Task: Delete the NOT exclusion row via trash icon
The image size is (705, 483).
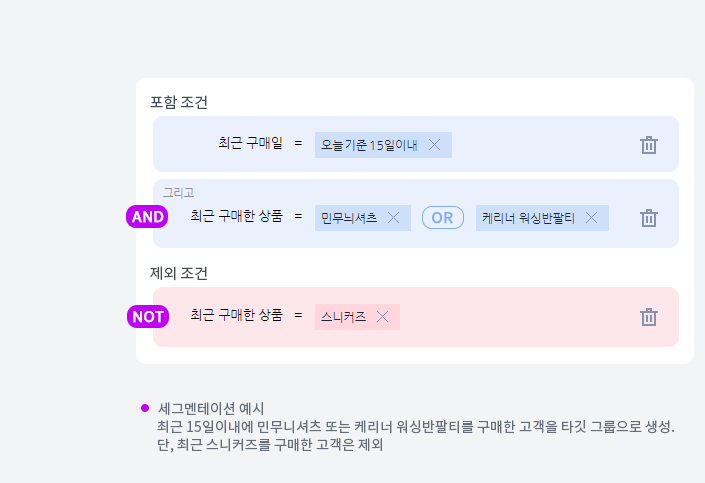Action: [649, 317]
